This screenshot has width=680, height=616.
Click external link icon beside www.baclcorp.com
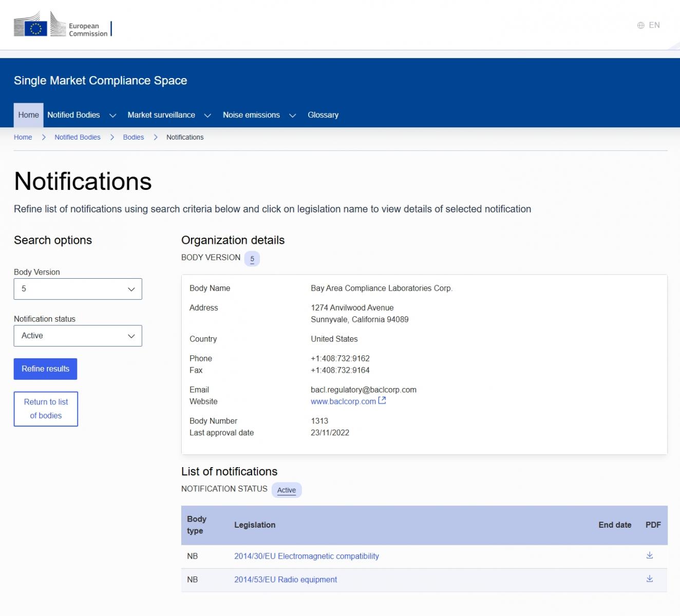(382, 401)
